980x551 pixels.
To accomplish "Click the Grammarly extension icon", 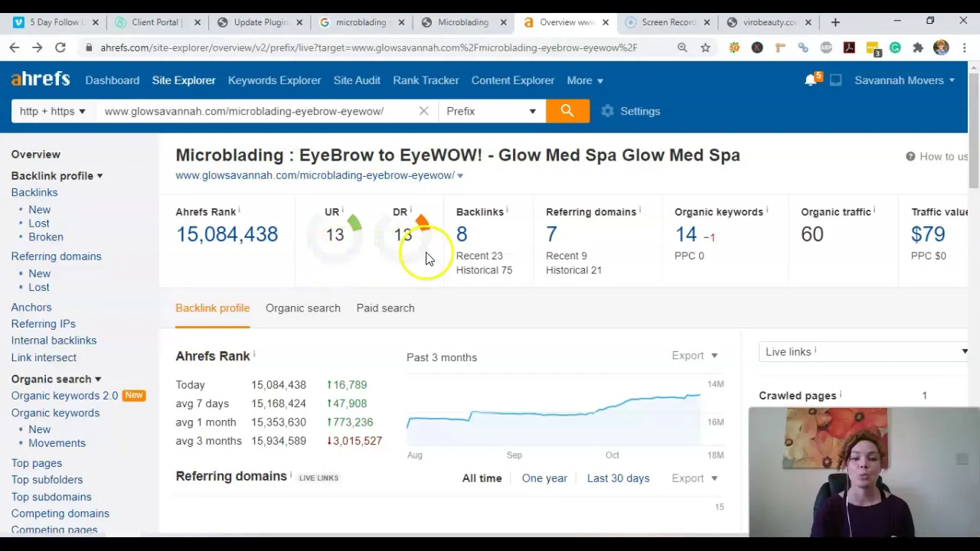I will coord(895,47).
